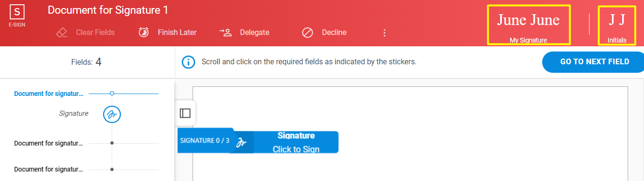The height and width of the screenshot is (181, 644).
Task: Click the Finish Later clock icon
Action: (143, 33)
